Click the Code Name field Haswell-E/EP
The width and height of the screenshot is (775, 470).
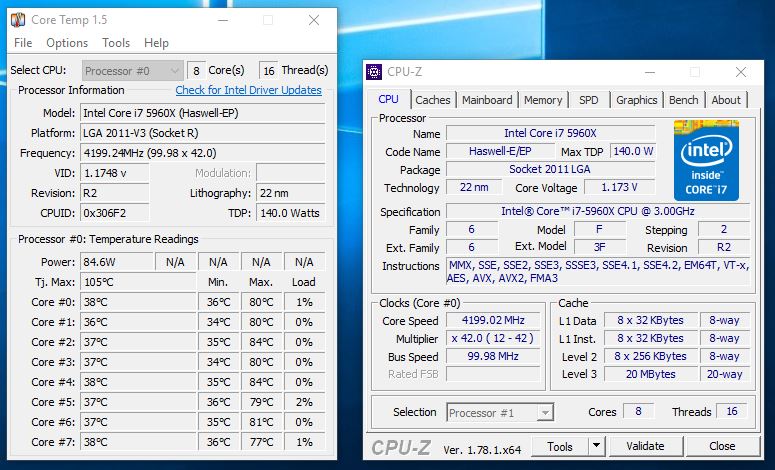coord(500,151)
